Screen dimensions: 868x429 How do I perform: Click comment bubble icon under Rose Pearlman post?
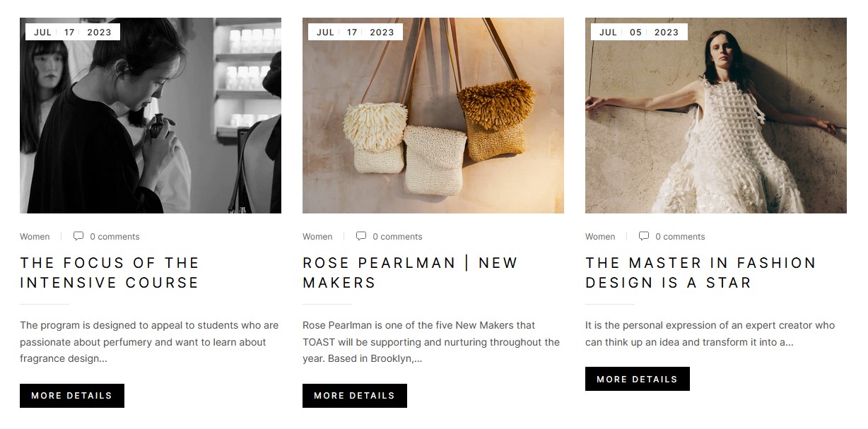tap(361, 236)
